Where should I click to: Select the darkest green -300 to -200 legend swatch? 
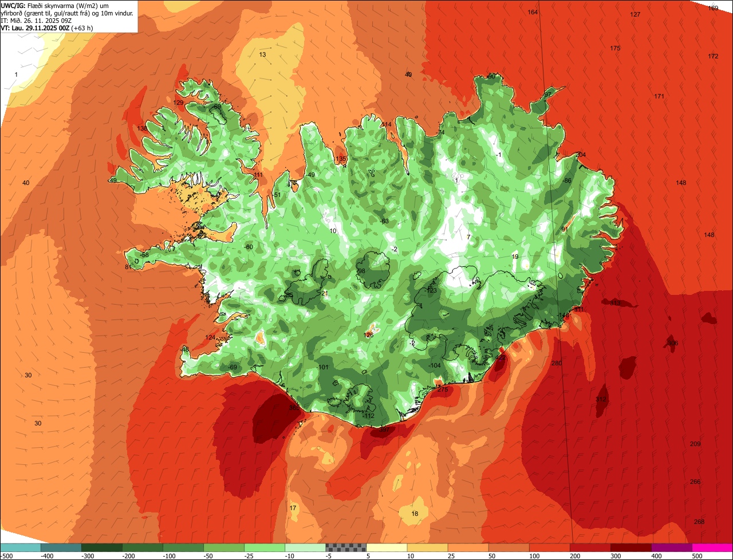pos(102,547)
